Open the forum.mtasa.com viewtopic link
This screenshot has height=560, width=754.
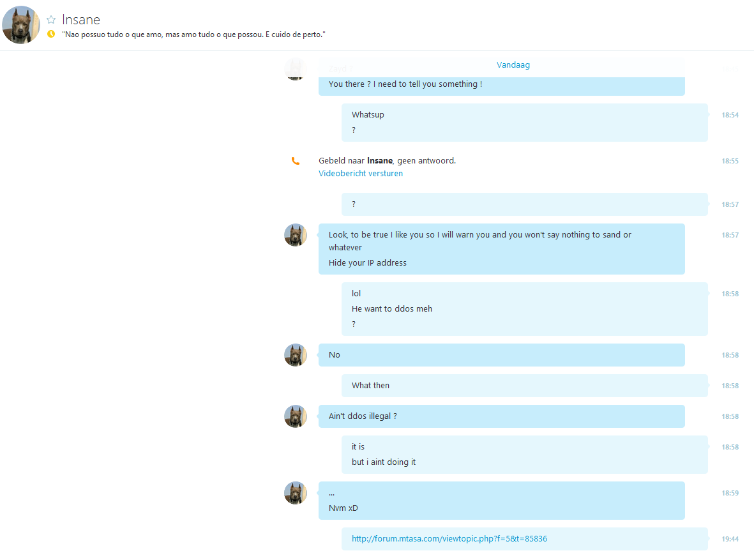[x=449, y=539]
